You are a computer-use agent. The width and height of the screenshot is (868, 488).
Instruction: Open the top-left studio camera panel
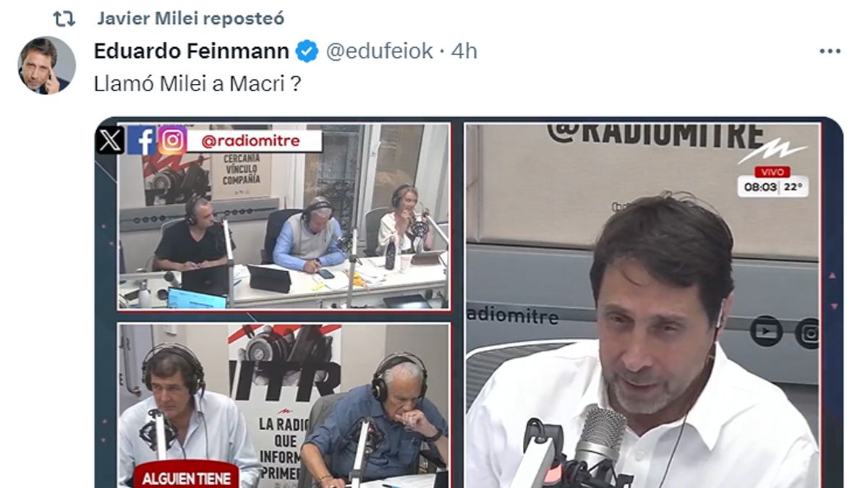point(284,216)
